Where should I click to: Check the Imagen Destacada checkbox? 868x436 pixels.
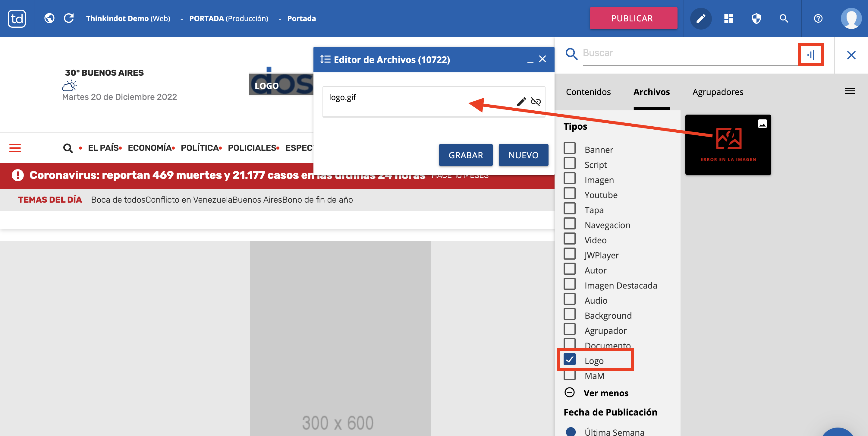pyautogui.click(x=569, y=284)
